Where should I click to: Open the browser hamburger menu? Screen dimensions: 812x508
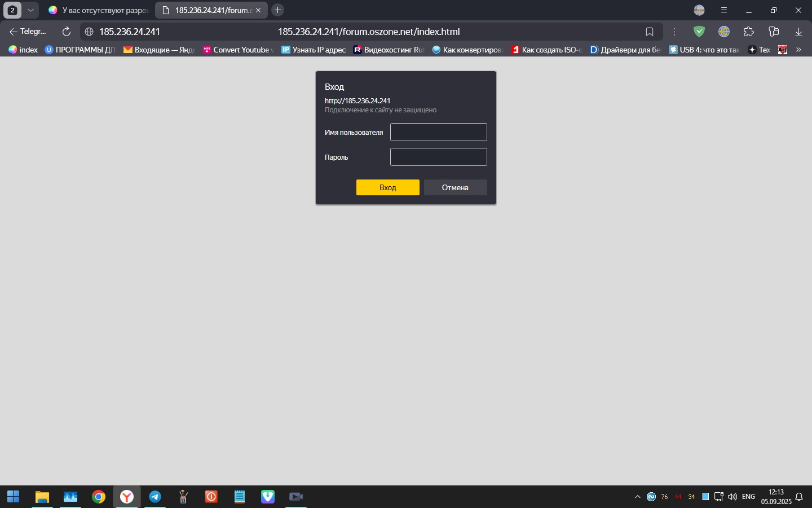click(724, 10)
